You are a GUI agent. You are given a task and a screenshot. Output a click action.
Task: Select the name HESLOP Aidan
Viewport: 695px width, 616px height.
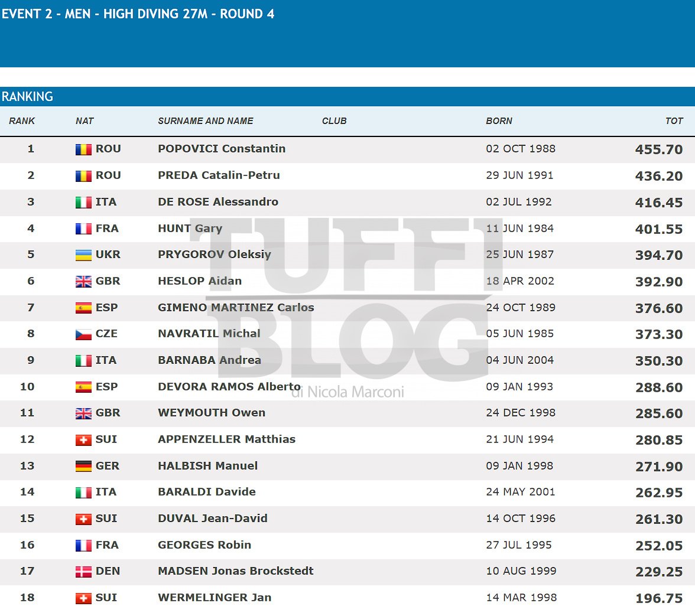[200, 281]
